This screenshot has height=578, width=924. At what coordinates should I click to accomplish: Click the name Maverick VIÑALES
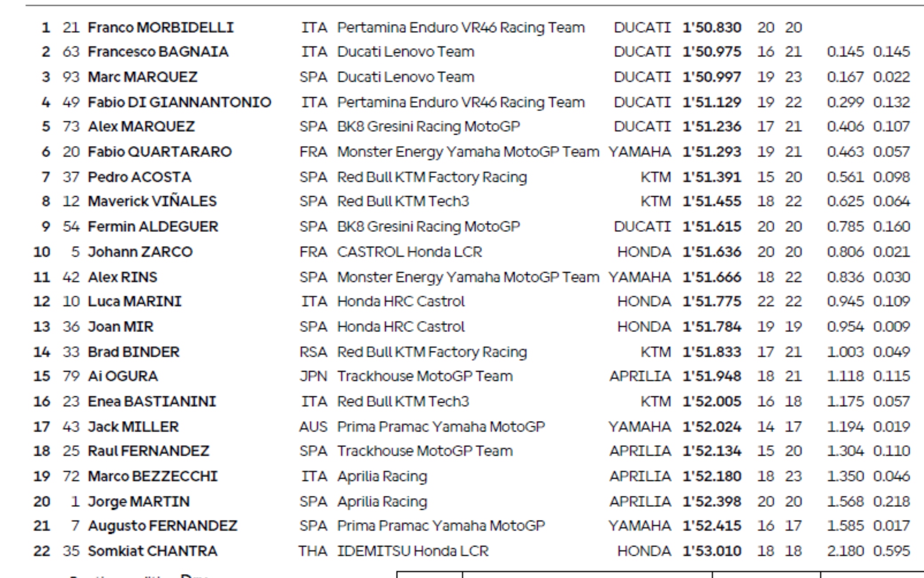pos(152,202)
